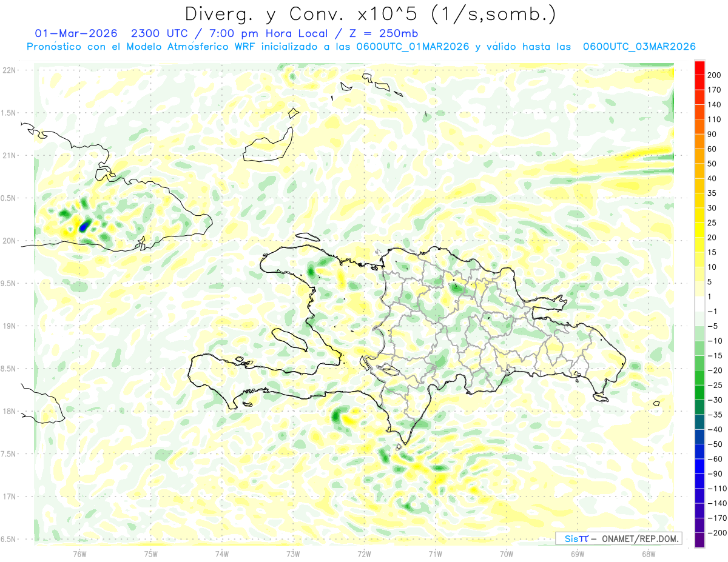
Task: Click the deep-blue convergence spot over eastern Cuba
Action: point(84,227)
